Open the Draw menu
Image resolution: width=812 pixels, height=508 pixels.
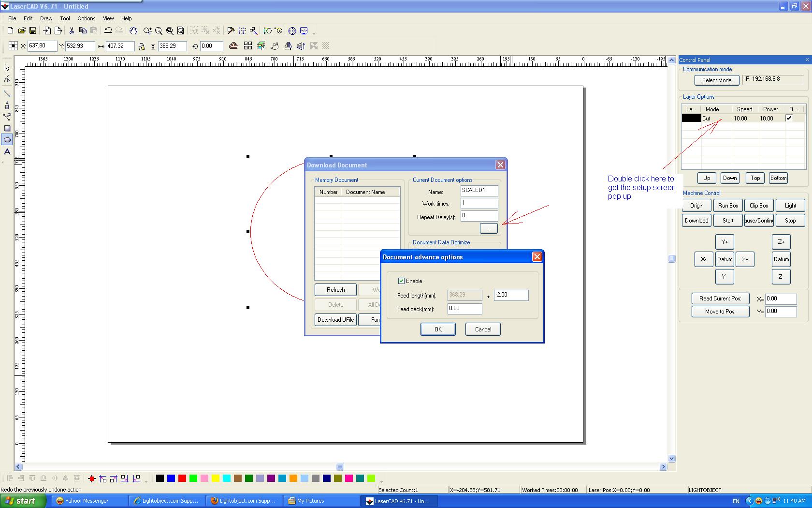click(x=46, y=18)
